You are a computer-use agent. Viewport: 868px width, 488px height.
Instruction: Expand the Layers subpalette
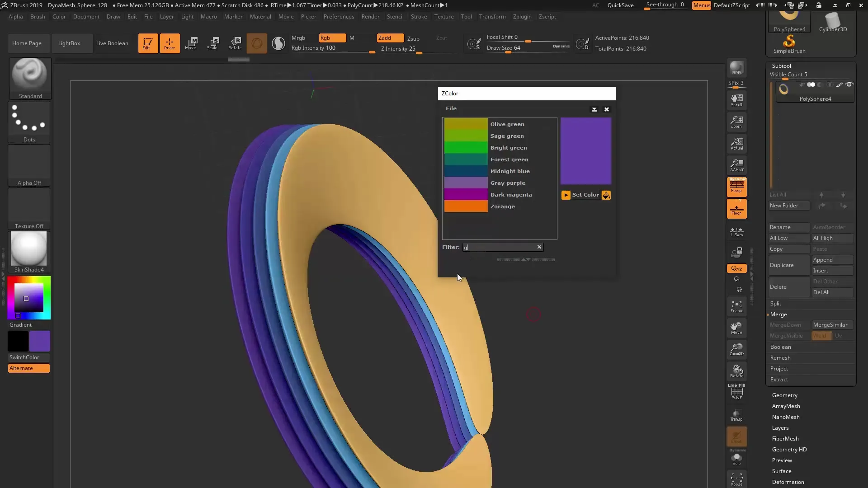[x=780, y=428]
